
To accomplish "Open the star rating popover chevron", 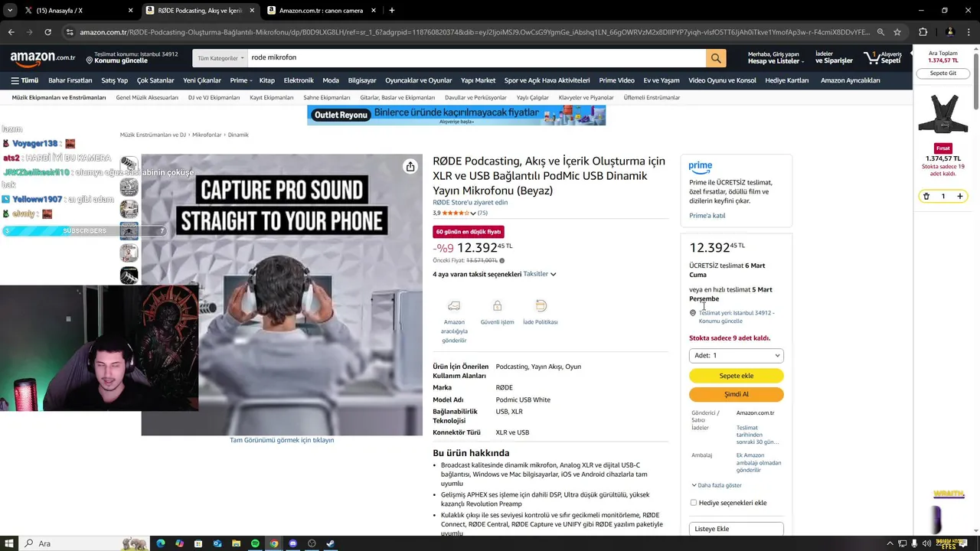I will 472,214.
